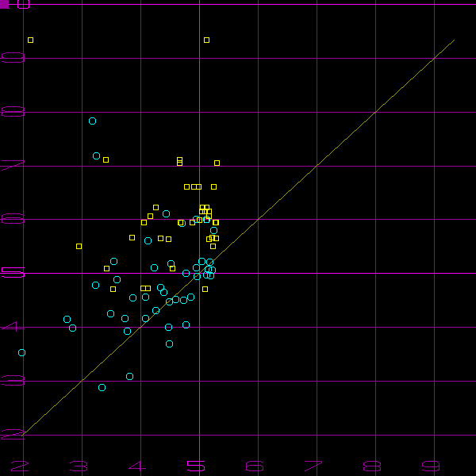476x476 pixels.
Task: Click the y-axis label 3
Action: [x=13, y=382]
